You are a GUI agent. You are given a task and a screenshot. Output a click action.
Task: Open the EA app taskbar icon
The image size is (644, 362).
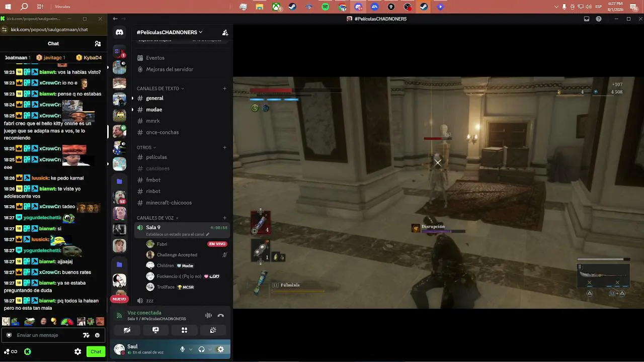pyautogui.click(x=375, y=7)
